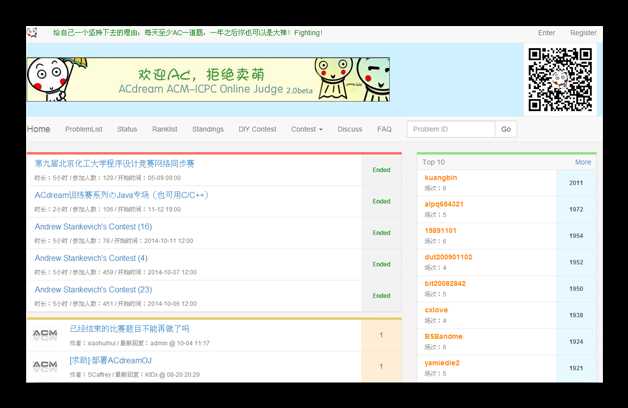The image size is (628, 408).
Task: Click the site logo icon at top-left
Action: [x=32, y=33]
